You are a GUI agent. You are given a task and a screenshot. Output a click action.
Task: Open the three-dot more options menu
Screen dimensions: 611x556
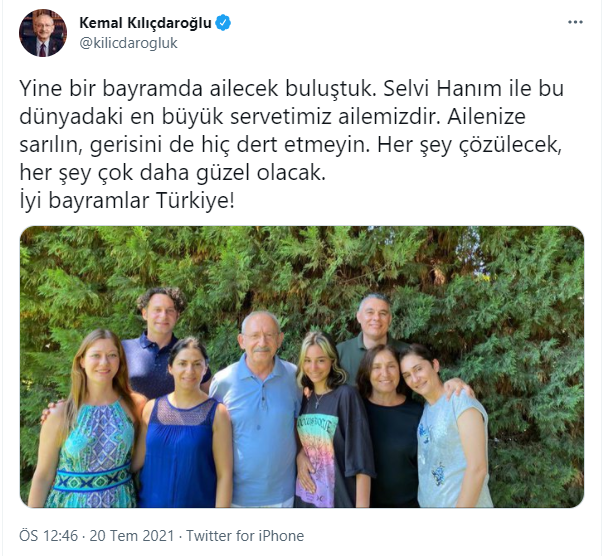point(575,22)
